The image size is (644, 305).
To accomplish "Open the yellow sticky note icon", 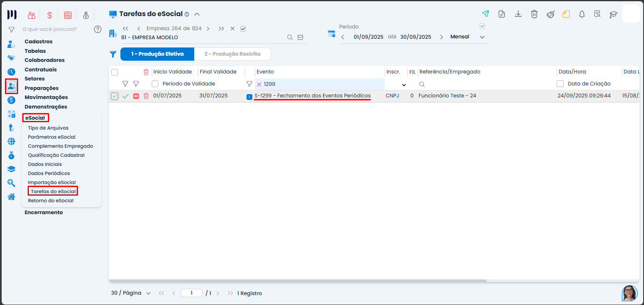I will pyautogui.click(x=566, y=14).
